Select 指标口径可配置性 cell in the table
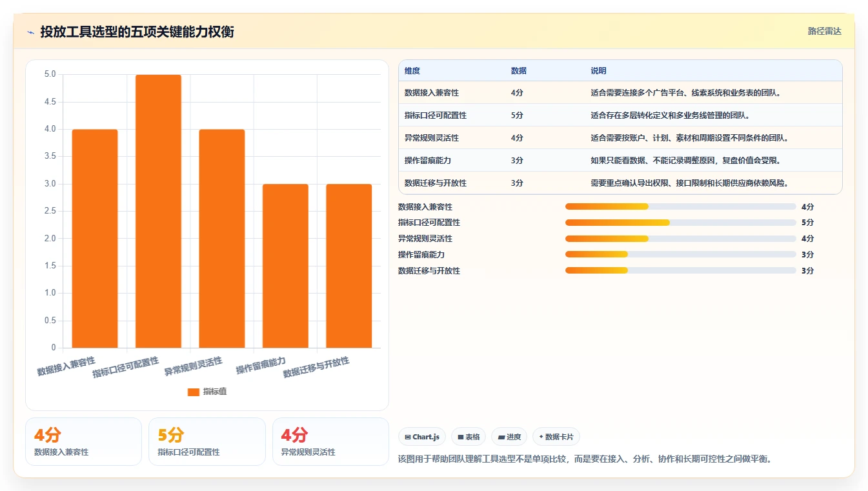This screenshot has height=491, width=868. 436,115
